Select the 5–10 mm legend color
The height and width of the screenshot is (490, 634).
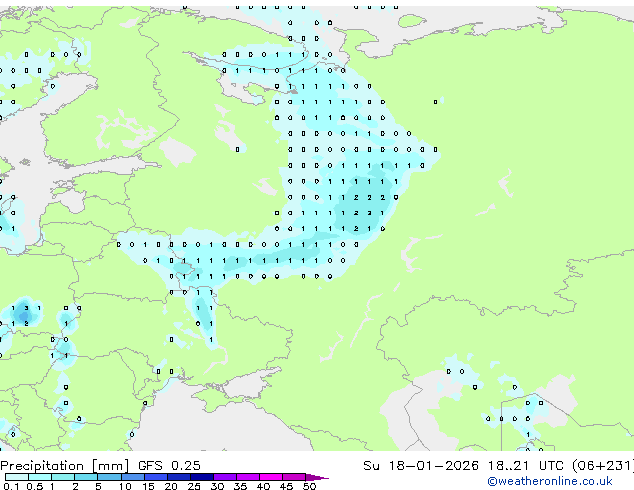(109, 477)
